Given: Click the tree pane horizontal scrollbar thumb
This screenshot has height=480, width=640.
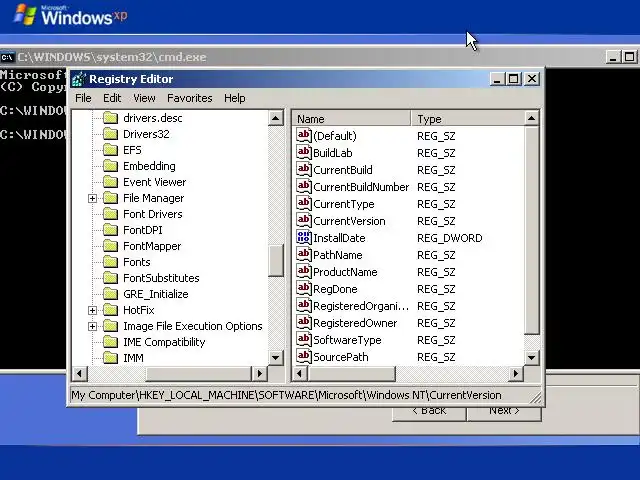Looking at the screenshot, I should (198, 373).
